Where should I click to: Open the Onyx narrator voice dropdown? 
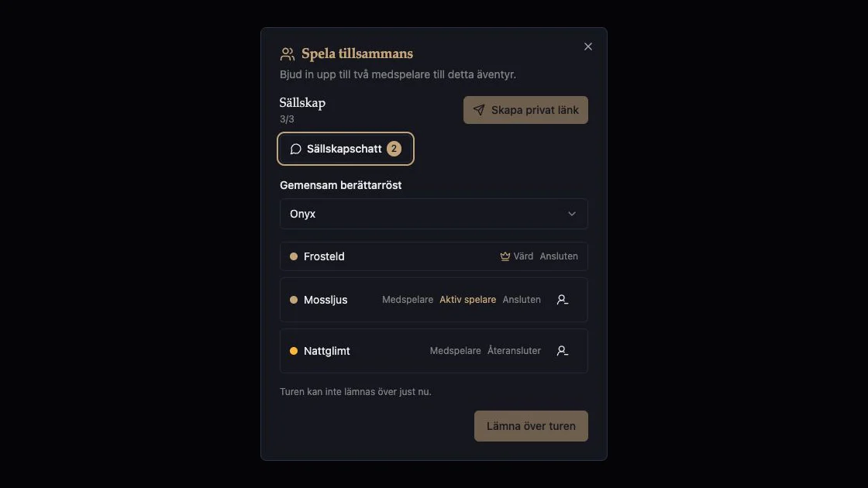pyautogui.click(x=433, y=214)
